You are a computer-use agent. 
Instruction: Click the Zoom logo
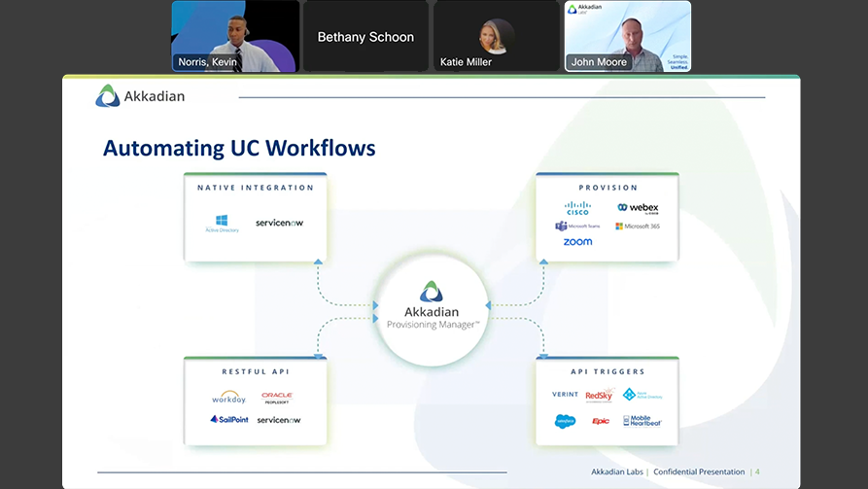point(578,242)
